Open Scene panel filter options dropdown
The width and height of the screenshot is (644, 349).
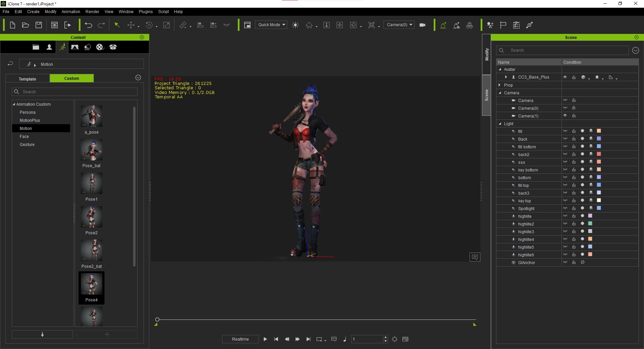(x=635, y=50)
